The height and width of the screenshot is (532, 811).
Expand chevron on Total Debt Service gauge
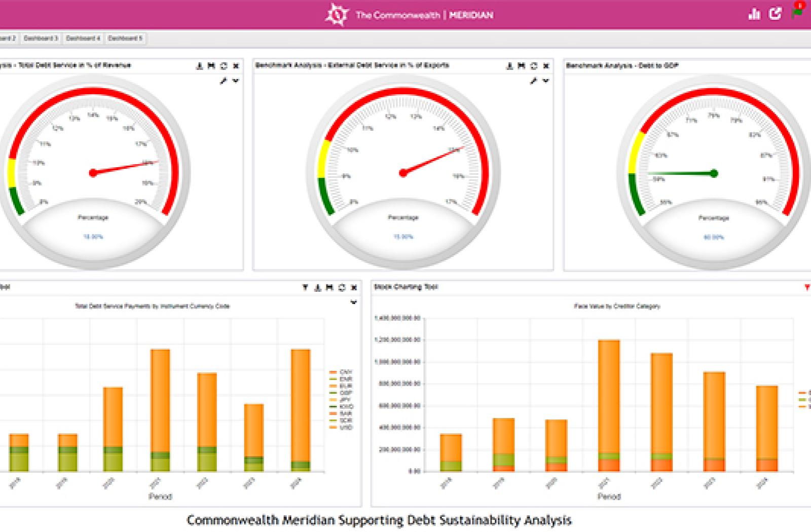[x=236, y=81]
